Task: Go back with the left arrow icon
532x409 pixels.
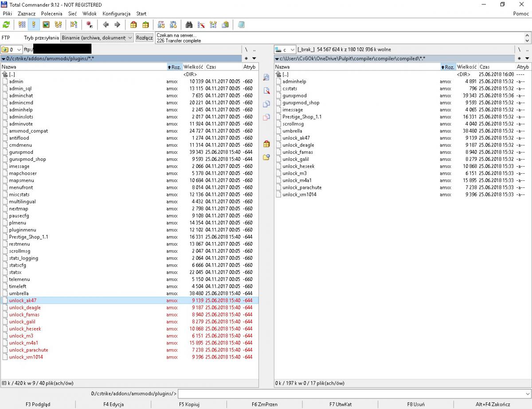Action: (x=106, y=25)
